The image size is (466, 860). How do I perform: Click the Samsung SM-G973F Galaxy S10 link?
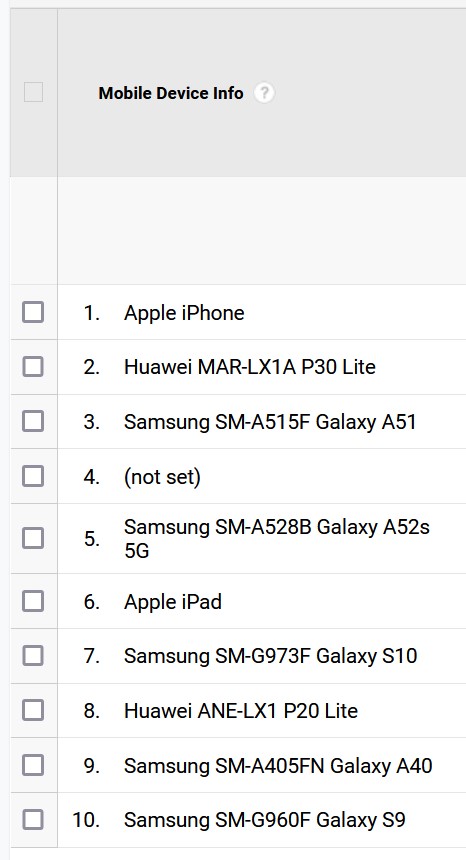pos(270,656)
